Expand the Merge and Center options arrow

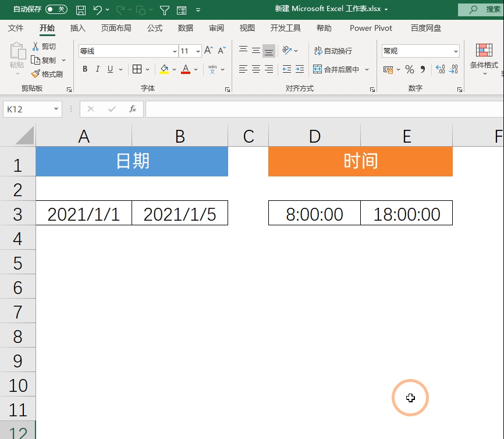[367, 69]
